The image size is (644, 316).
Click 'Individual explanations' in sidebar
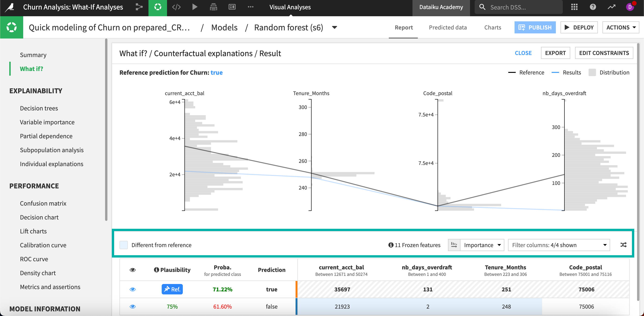51,164
